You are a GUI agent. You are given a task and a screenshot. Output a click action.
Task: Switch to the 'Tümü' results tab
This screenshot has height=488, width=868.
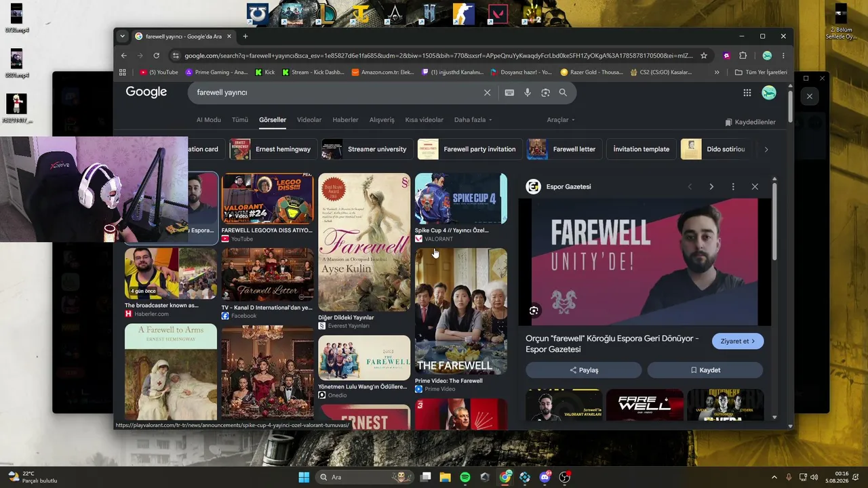(240, 120)
